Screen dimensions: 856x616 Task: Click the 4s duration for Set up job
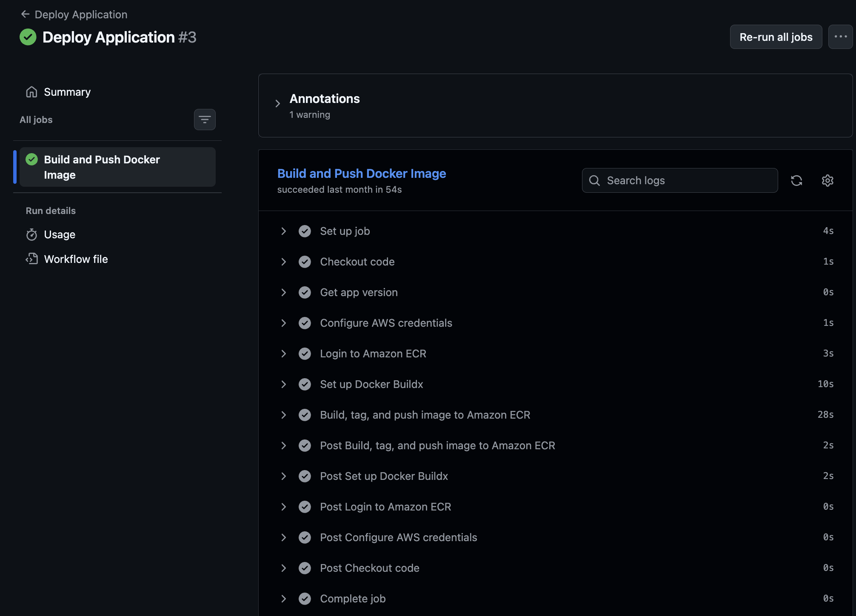coord(828,231)
